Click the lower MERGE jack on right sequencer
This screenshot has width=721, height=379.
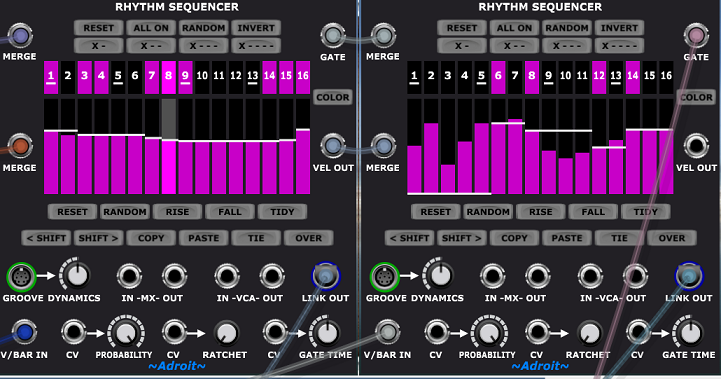pos(383,146)
